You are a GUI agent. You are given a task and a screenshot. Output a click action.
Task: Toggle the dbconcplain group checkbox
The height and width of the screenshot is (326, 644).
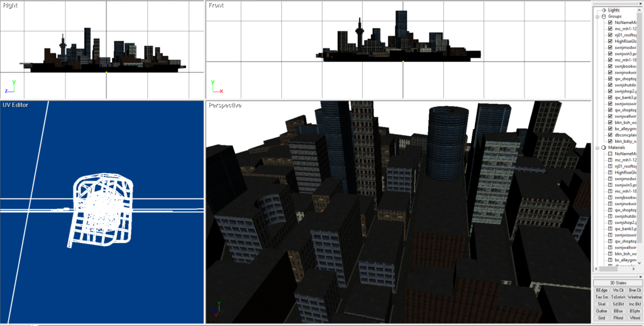click(610, 135)
